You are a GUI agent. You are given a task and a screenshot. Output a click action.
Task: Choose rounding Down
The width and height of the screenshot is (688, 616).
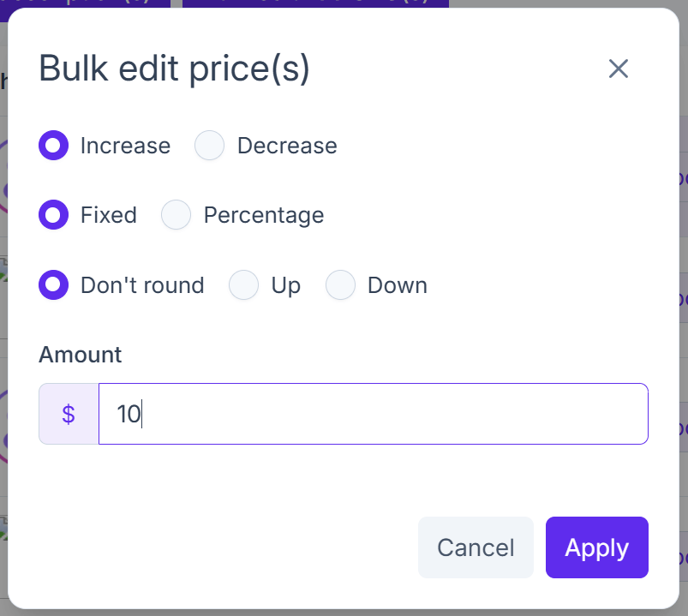click(x=340, y=285)
